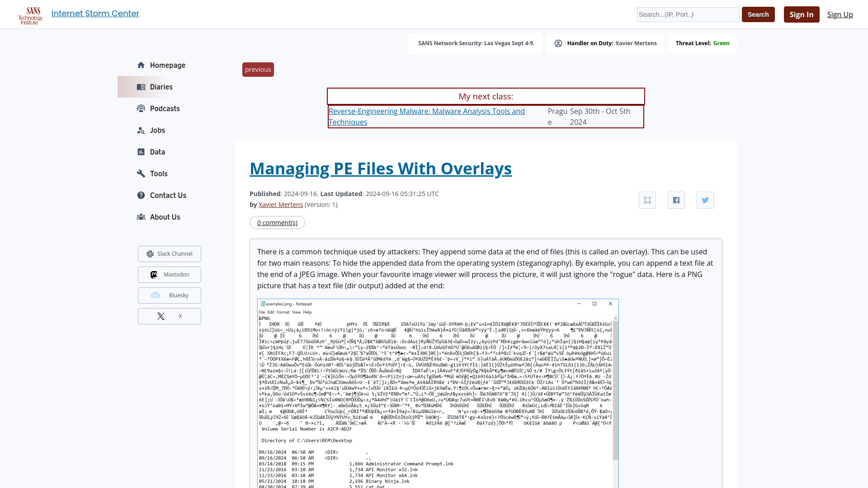
Task: Open the Contact Us menu item
Action: point(168,195)
